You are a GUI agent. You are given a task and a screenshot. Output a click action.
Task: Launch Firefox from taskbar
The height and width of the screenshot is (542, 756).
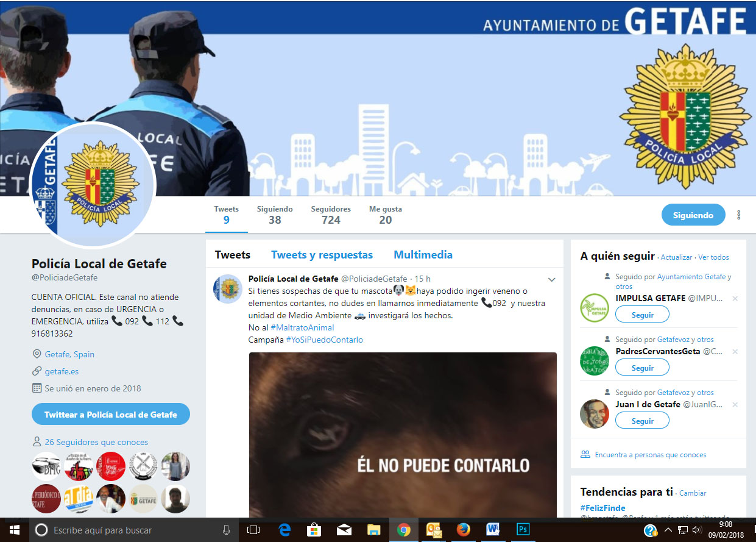point(464,530)
